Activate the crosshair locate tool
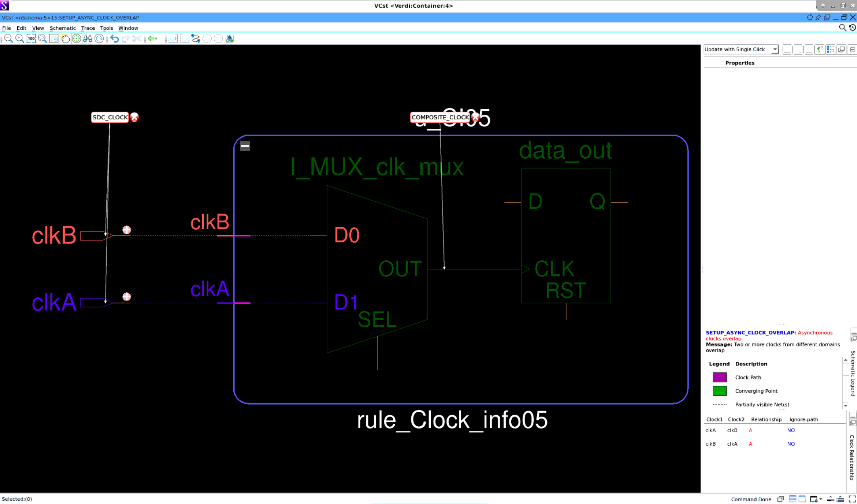 [x=77, y=38]
